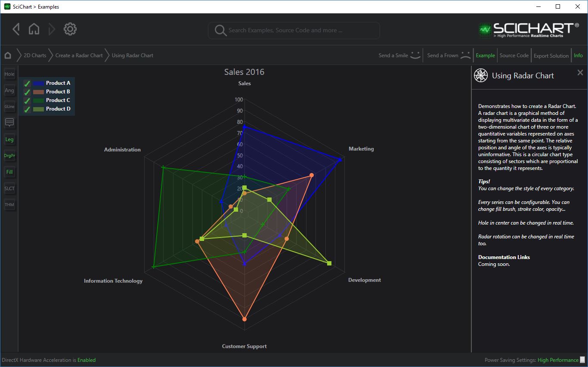This screenshot has width=588, height=367.
Task: Click the Sales axis label
Action: point(244,83)
